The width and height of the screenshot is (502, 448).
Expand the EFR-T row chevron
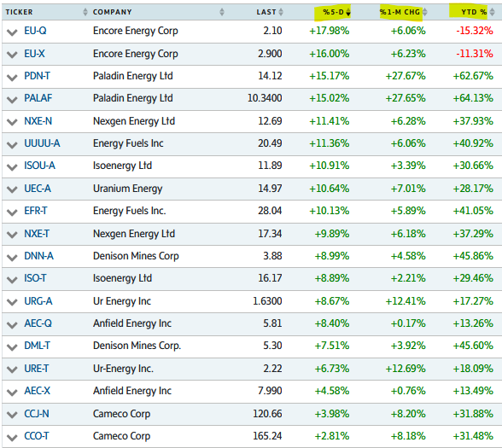pyautogui.click(x=12, y=212)
